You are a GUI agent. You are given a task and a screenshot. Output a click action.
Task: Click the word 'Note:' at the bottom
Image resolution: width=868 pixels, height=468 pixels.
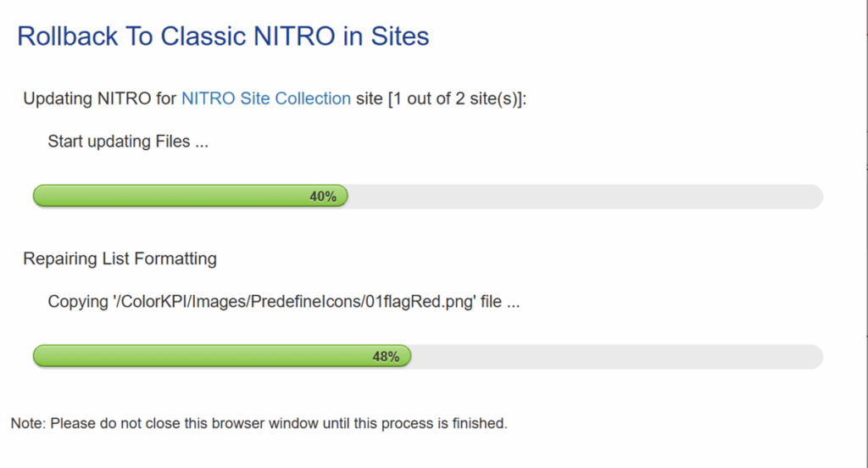tap(29, 423)
